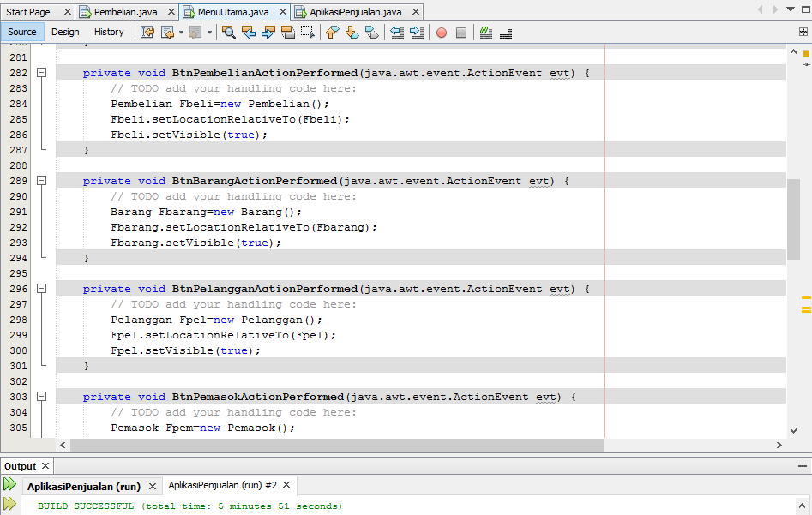Select the Back navigation arrow icon
The width and height of the screenshot is (812, 515).
[168, 32]
